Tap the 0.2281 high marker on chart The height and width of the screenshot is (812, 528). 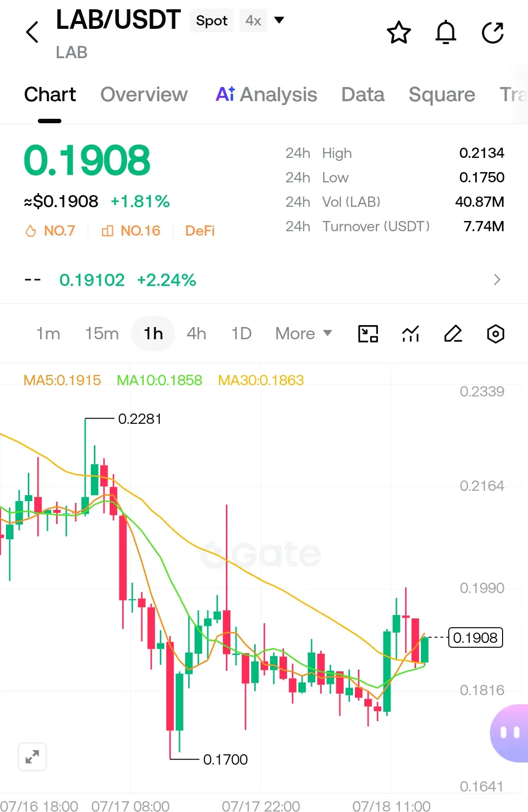pos(140,419)
